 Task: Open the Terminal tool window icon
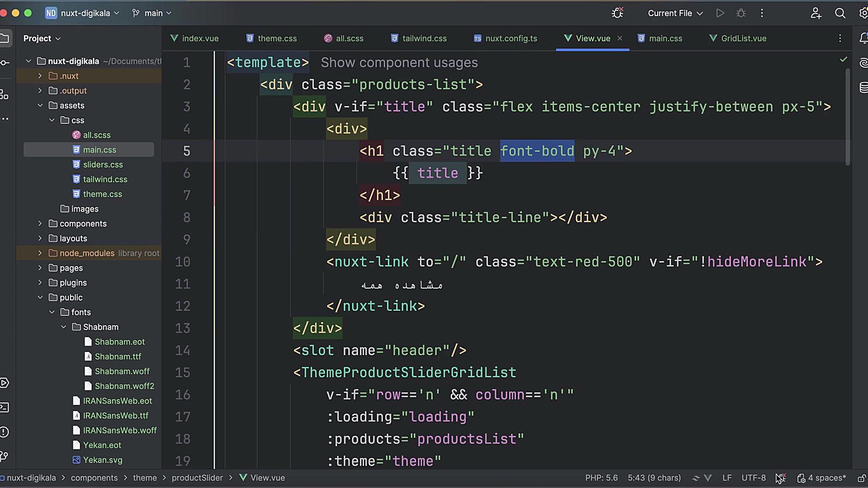(x=5, y=408)
